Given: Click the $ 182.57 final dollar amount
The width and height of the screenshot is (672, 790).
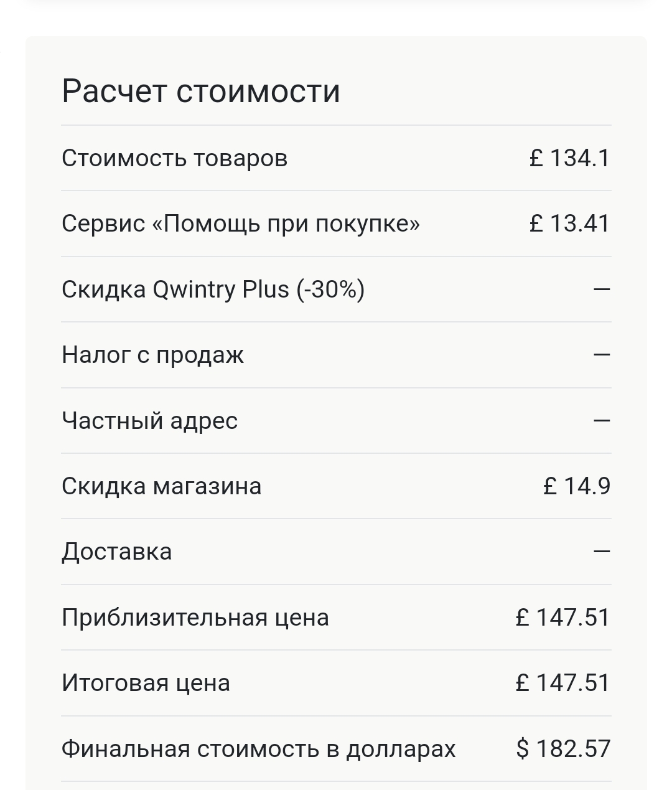Looking at the screenshot, I should coord(563,749).
